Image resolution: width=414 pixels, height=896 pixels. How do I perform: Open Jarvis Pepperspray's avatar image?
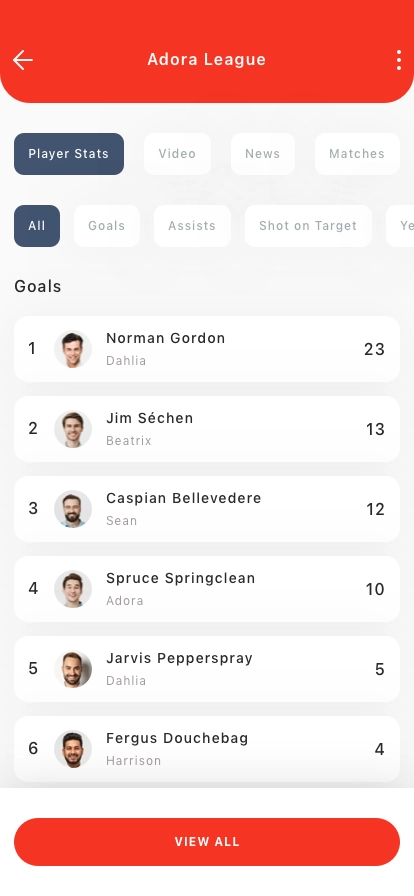click(73, 669)
